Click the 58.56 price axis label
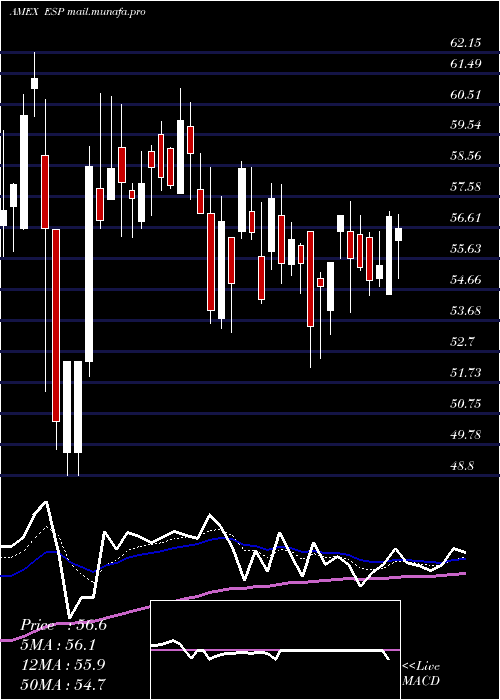Screen dimensions: 500x700 tap(466, 156)
